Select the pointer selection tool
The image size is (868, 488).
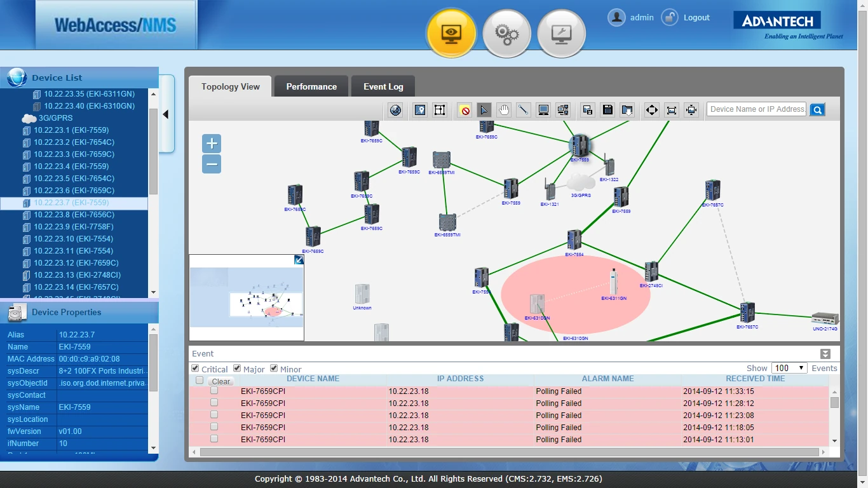point(484,110)
